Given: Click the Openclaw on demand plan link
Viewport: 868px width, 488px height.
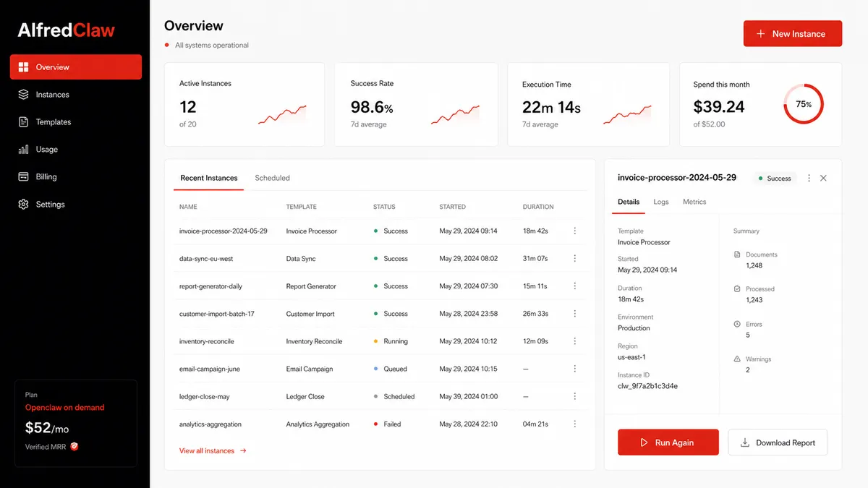Looking at the screenshot, I should coord(65,408).
